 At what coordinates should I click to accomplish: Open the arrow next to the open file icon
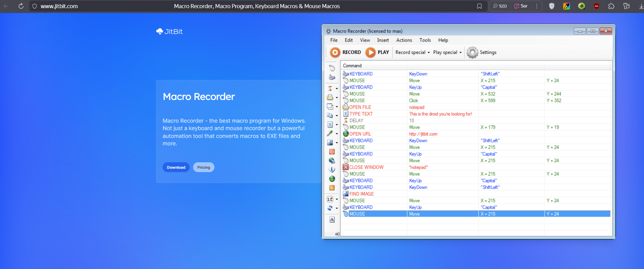pyautogui.click(x=337, y=98)
